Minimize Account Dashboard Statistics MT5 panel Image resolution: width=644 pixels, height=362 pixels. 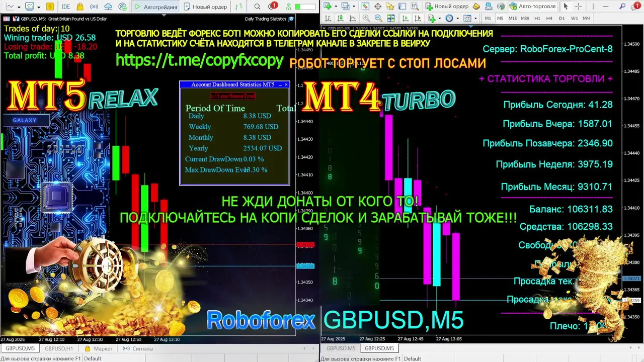pos(280,84)
